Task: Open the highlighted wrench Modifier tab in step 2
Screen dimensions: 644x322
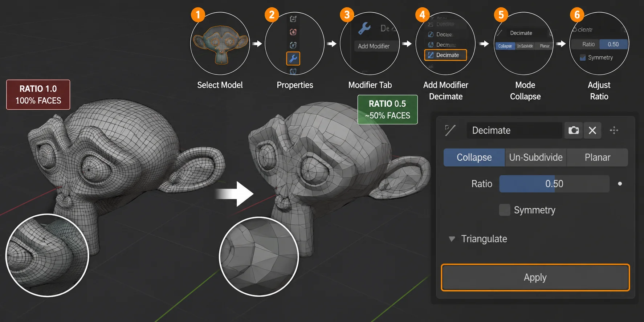Action: pos(293,58)
